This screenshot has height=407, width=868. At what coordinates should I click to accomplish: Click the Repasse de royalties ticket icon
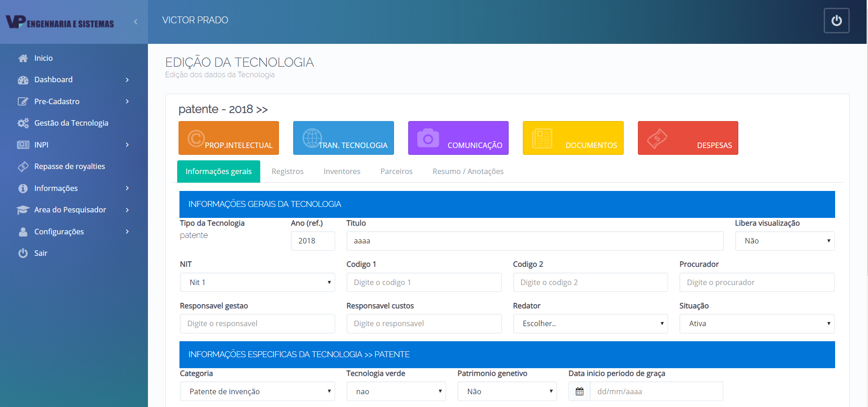click(23, 167)
